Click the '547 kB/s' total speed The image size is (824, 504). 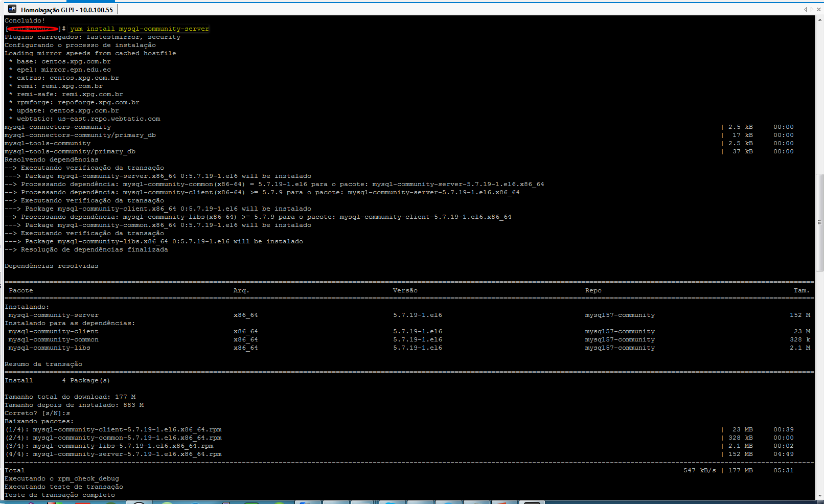coord(700,470)
